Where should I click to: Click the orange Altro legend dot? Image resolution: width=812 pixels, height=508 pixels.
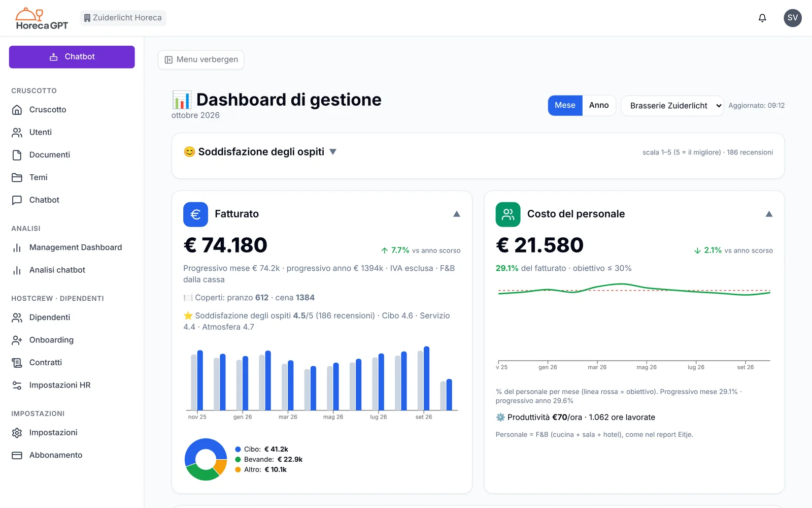point(238,470)
